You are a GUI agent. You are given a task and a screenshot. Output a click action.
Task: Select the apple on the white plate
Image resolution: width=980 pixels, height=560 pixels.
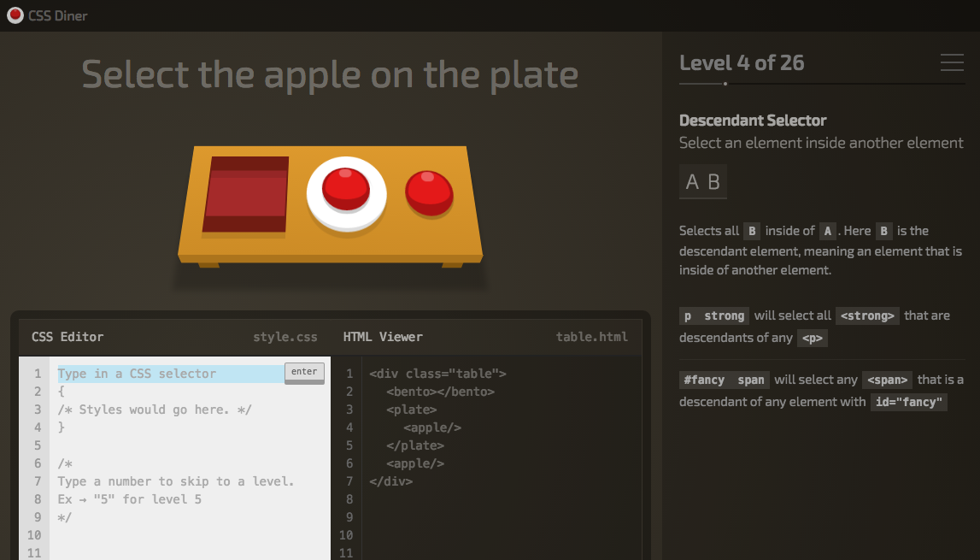tap(346, 188)
